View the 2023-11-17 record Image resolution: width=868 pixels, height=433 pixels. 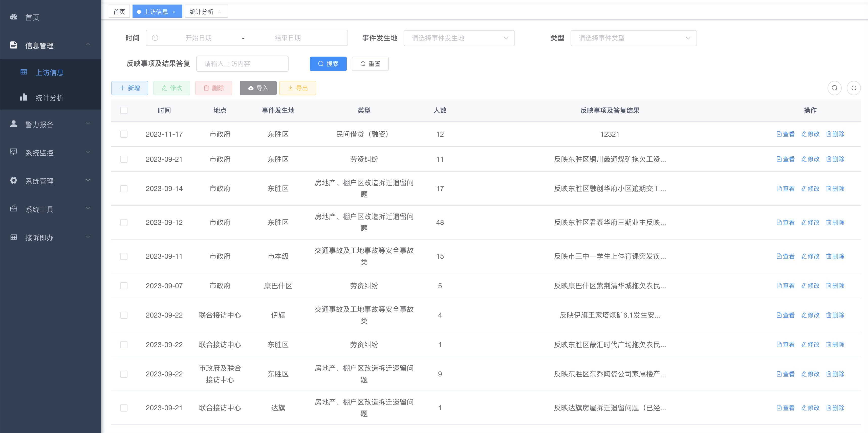786,134
